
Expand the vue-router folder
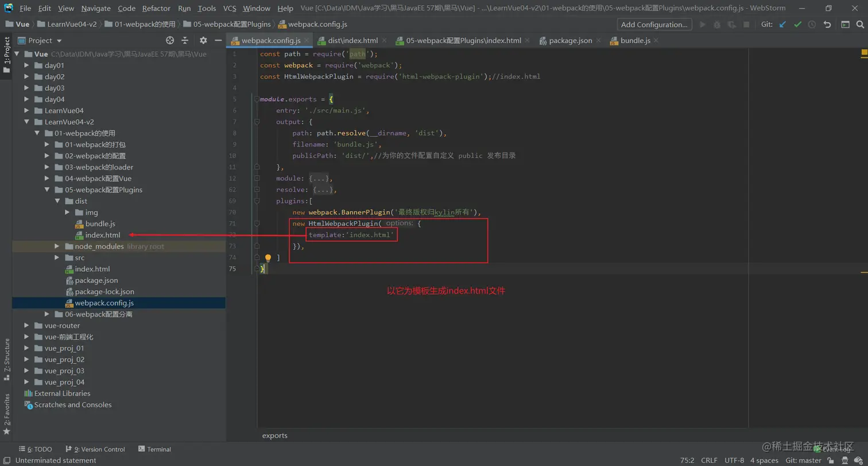pos(26,325)
